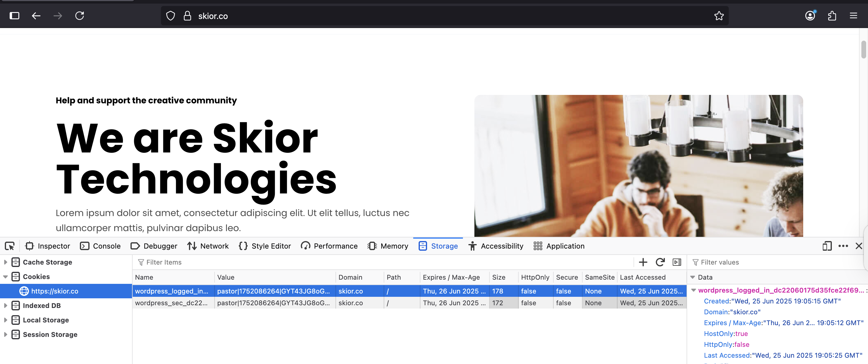The width and height of the screenshot is (868, 364).
Task: Sort by the Secure column header
Action: point(568,278)
